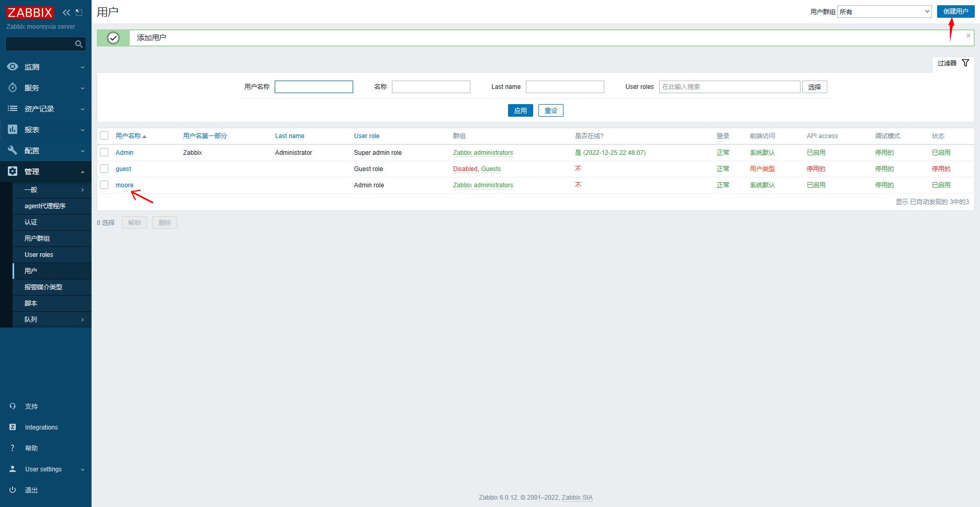
Task: Select the guest user checkbox
Action: (104, 168)
